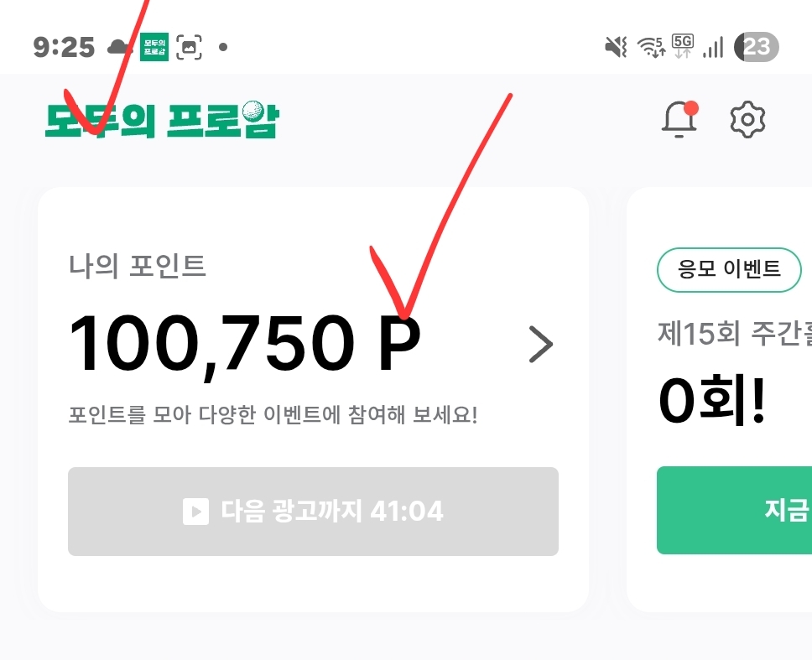Tap the muted sound status icon
The height and width of the screenshot is (660, 812).
pos(616,47)
